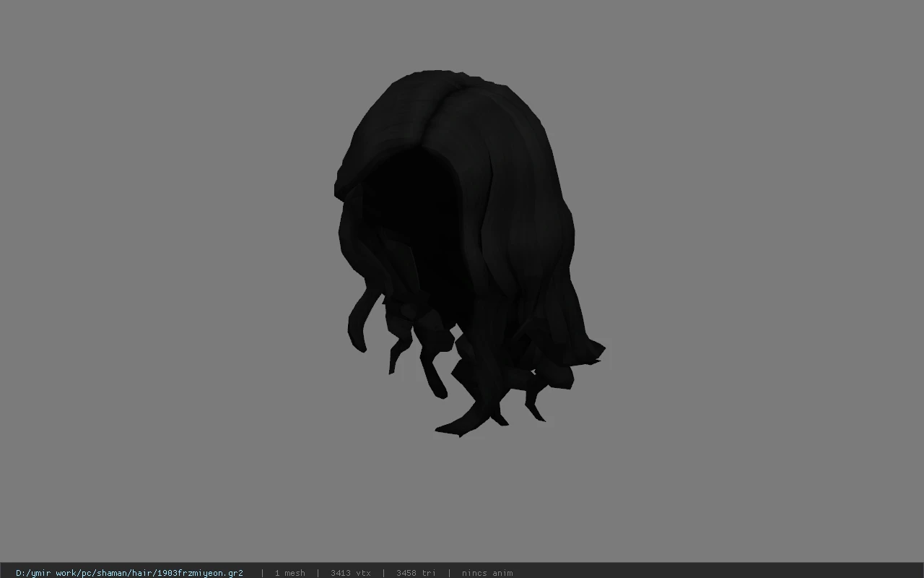Select the black hair model in viewport
Screen dimensions: 924x578
[469, 253]
